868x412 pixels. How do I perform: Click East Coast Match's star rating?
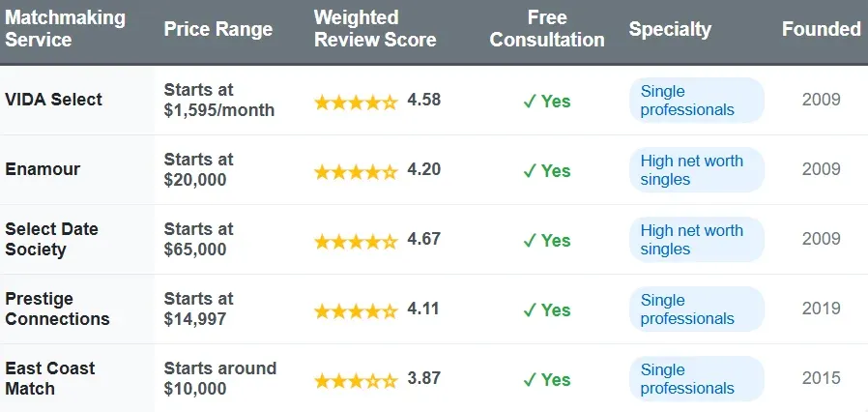coord(356,380)
